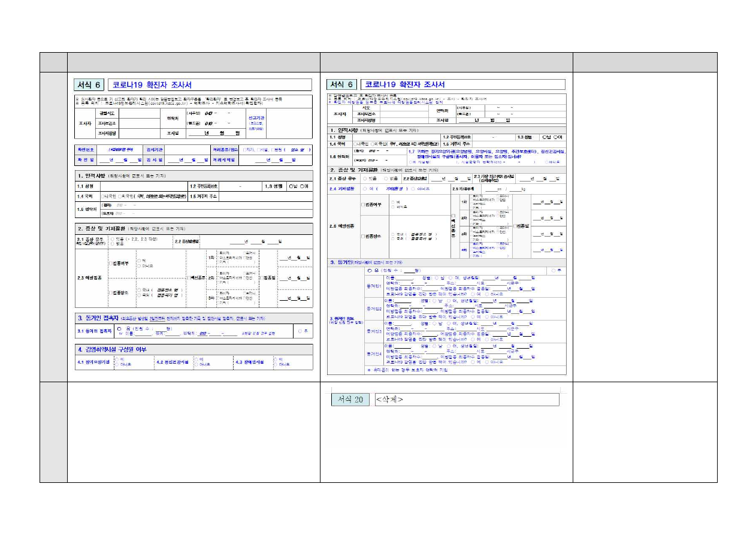This screenshot has width=756, height=535.
Task: Select 예 for 4.3 장애인시설
Action: 275,359
